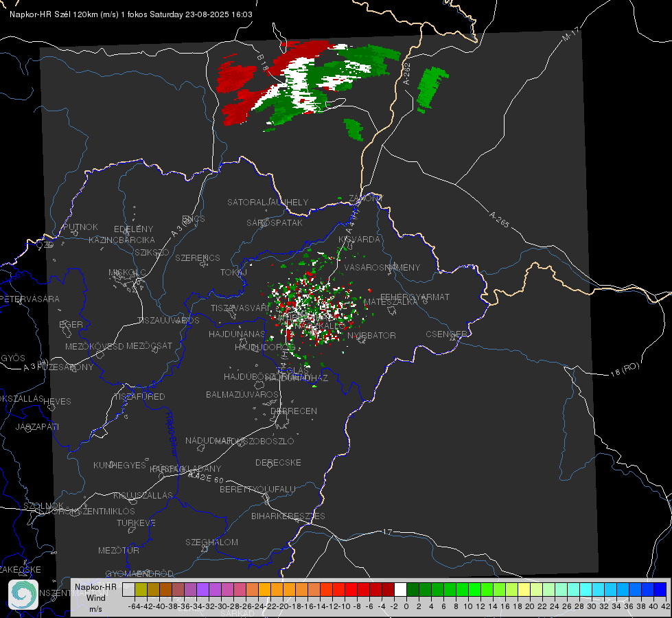The image size is (672, 618).
Task: Click the swirl logo icon
Action: coord(23,595)
